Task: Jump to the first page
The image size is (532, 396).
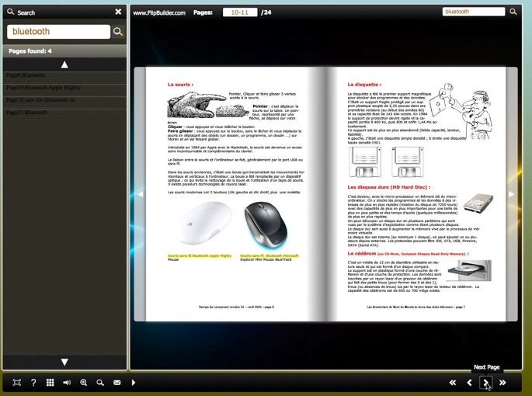Action: (453, 383)
